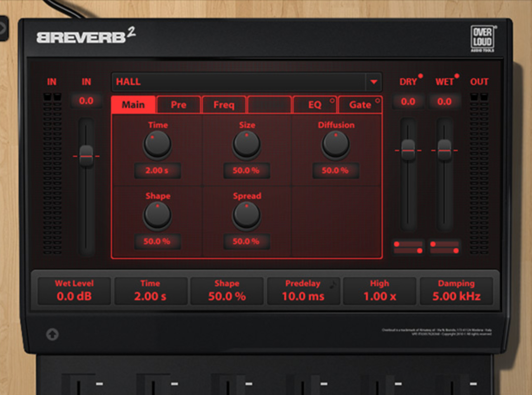The image size is (532, 395).
Task: Click the IN gain 0.0 value field
Action: [x=86, y=101]
